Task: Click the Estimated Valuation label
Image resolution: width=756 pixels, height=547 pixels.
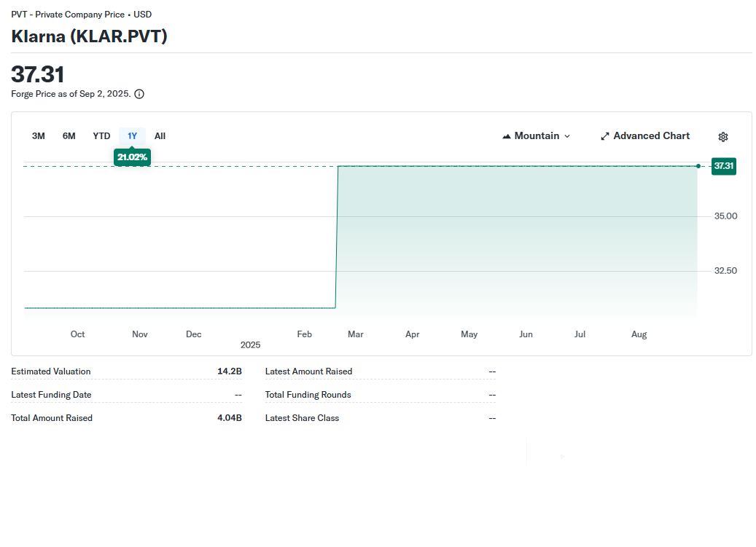Action: point(50,371)
